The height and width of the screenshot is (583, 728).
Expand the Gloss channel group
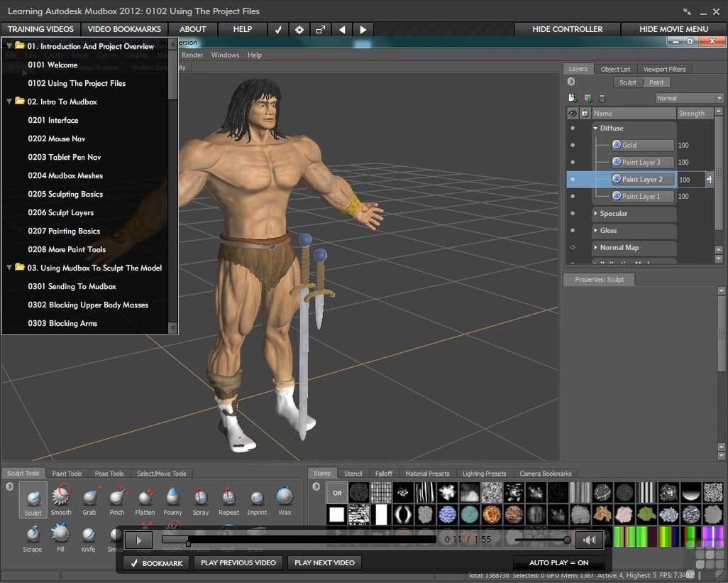pyautogui.click(x=595, y=230)
